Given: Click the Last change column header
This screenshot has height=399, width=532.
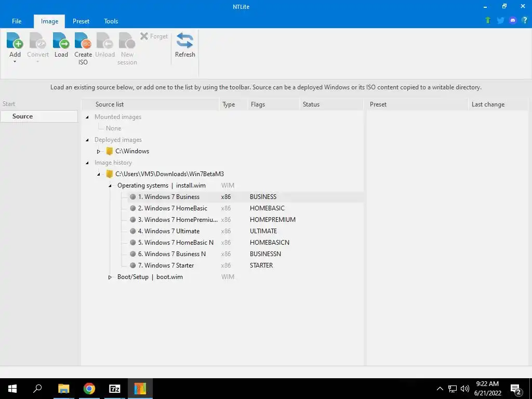Looking at the screenshot, I should tap(498, 104).
